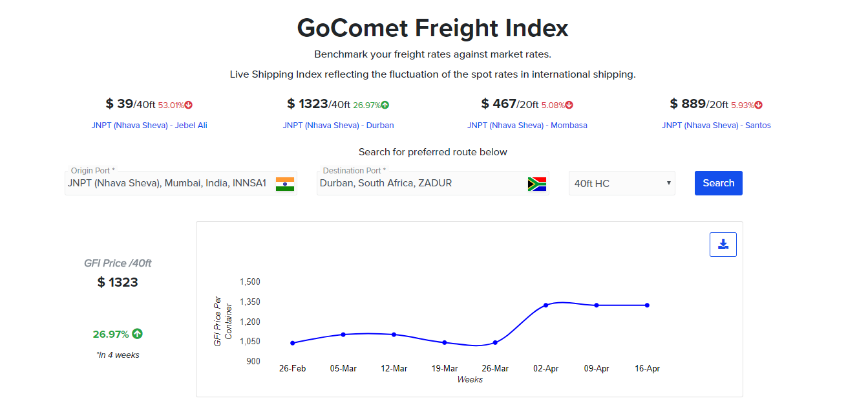The image size is (868, 407).
Task: Click the dropdown arrow next to 40ft HC
Action: tap(668, 183)
